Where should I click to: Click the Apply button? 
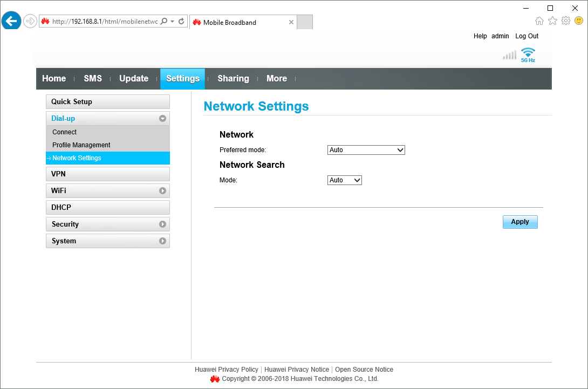coord(519,222)
